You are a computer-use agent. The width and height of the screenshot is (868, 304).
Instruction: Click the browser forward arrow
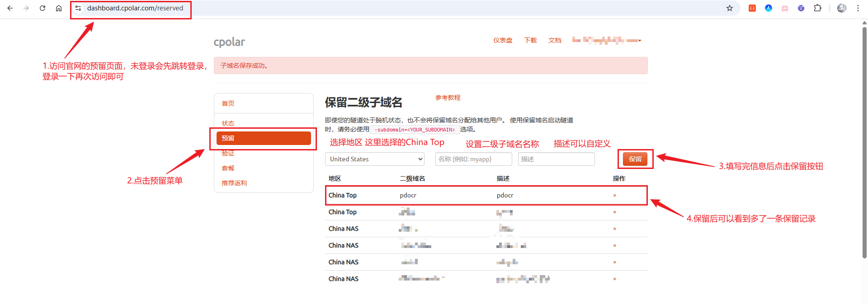pos(26,8)
